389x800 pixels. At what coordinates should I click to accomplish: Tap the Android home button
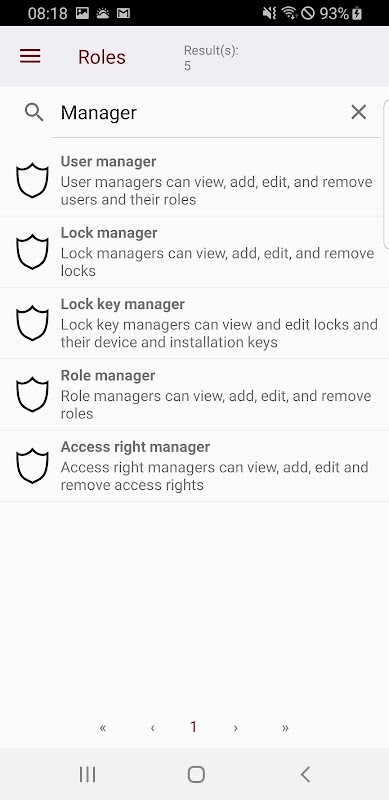click(x=196, y=774)
